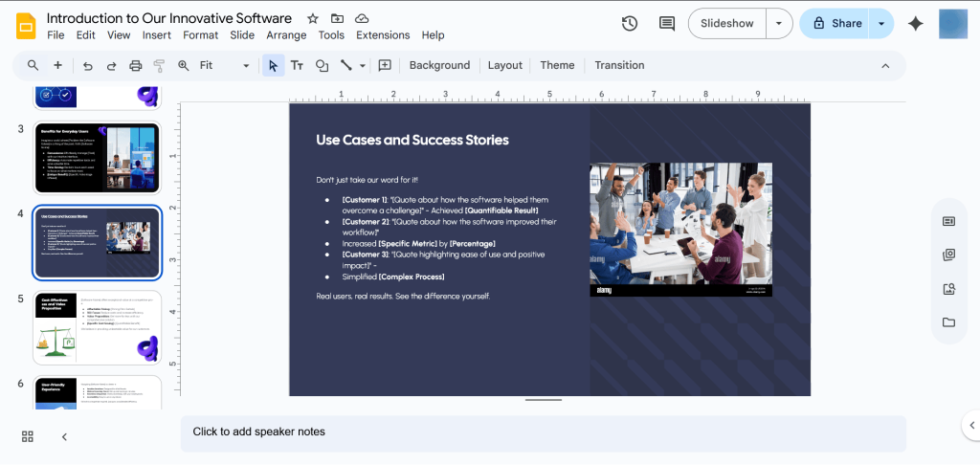Open the Share dropdown arrow
Image resolution: width=980 pixels, height=465 pixels.
[881, 23]
